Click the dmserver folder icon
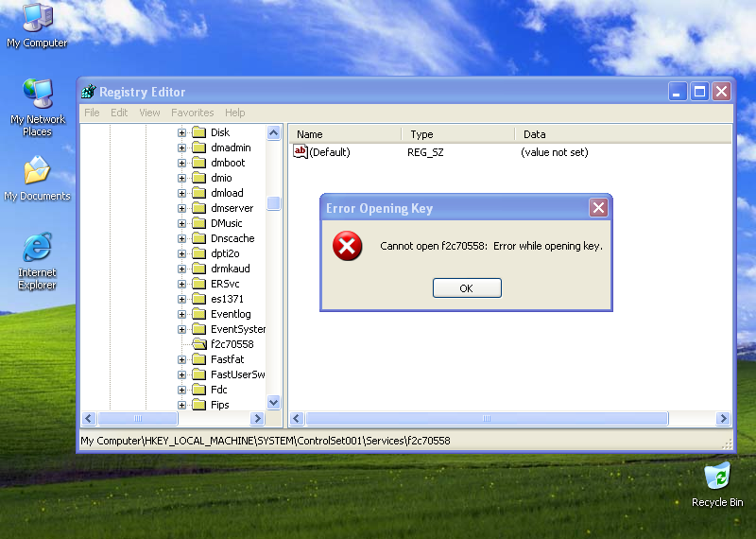This screenshot has width=756, height=539. pyautogui.click(x=198, y=208)
